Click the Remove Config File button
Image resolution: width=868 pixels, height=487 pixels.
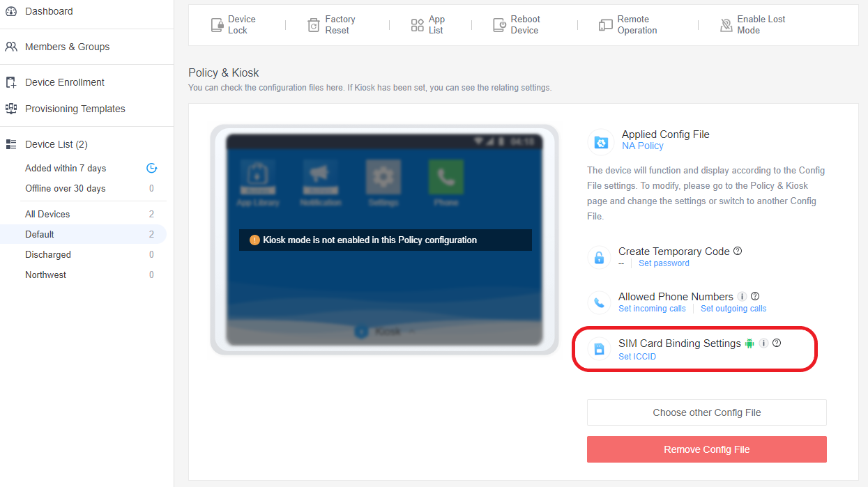(x=706, y=449)
